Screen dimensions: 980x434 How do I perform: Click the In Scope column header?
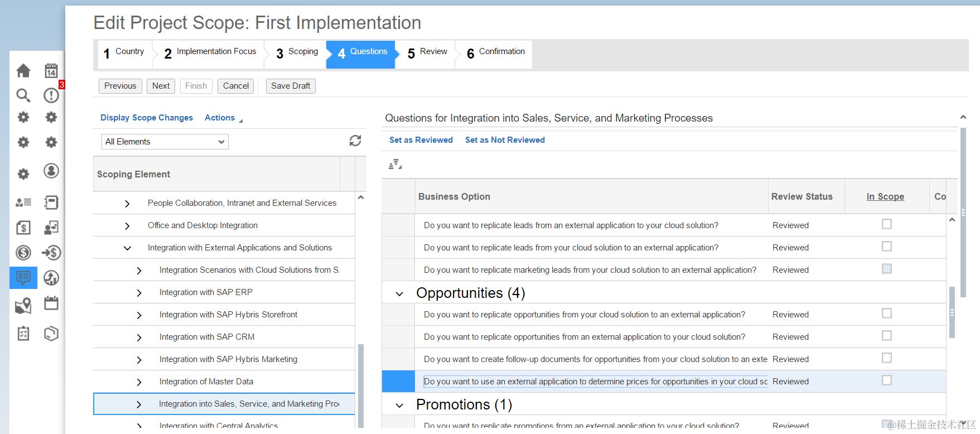[885, 196]
